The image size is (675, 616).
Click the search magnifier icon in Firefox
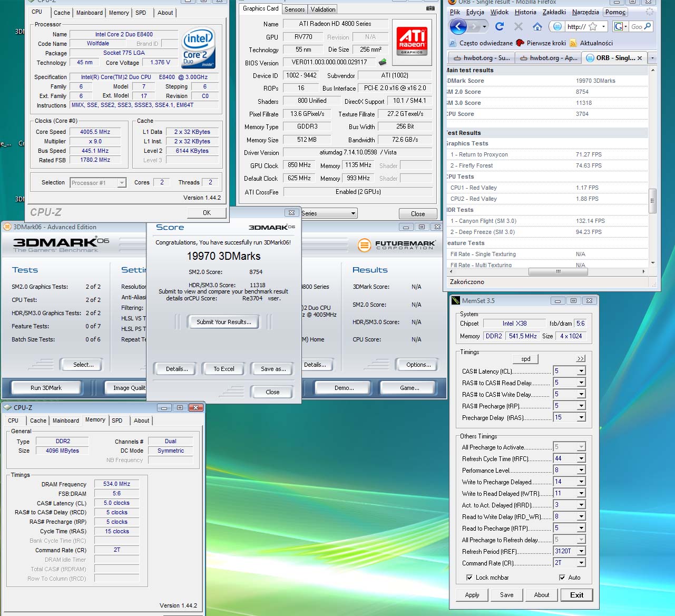pos(648,26)
